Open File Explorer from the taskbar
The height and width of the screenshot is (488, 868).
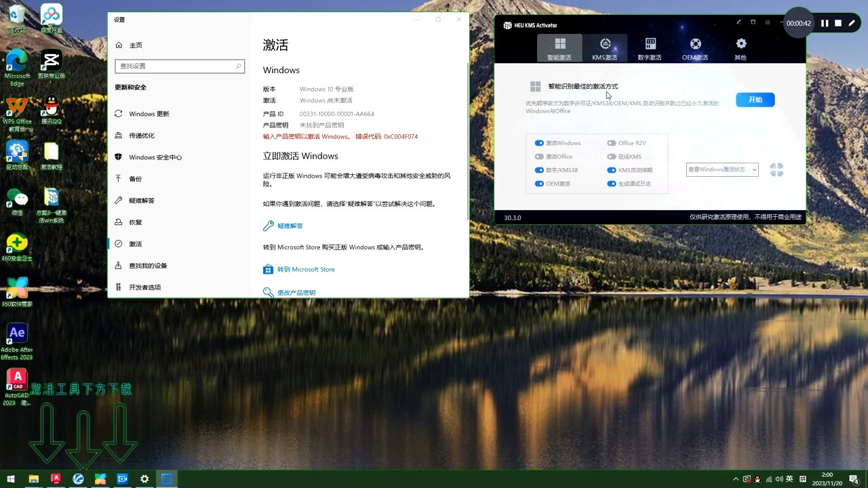click(x=33, y=479)
